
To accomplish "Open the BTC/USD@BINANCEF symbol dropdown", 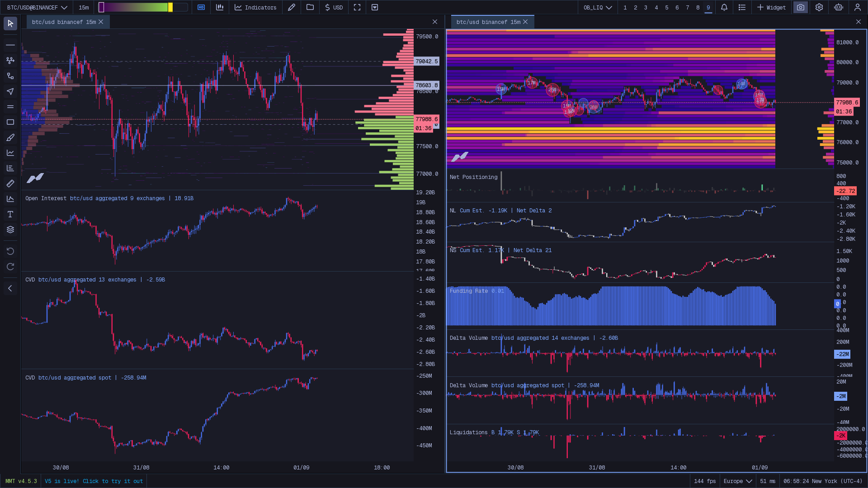I will pos(37,7).
